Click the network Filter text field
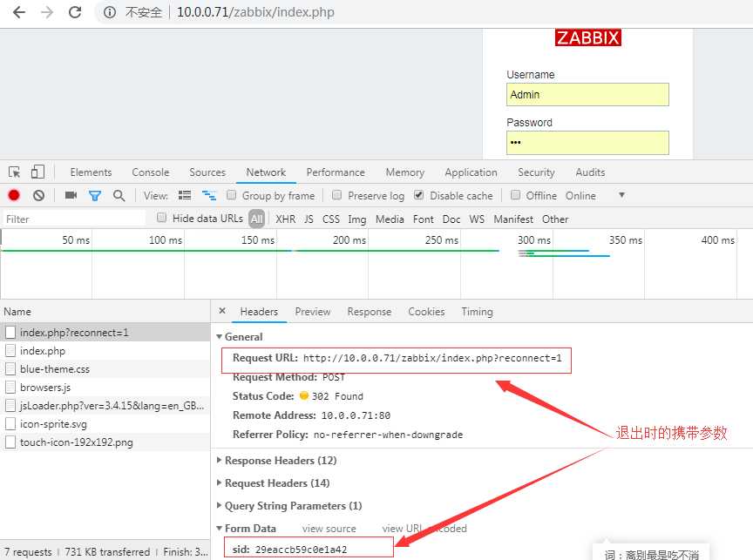 (x=74, y=219)
